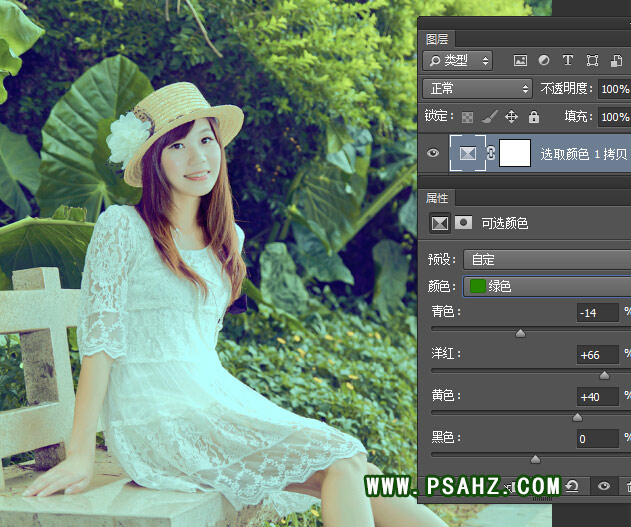Toggle lock transparent pixels
This screenshot has width=631, height=527.
(467, 117)
